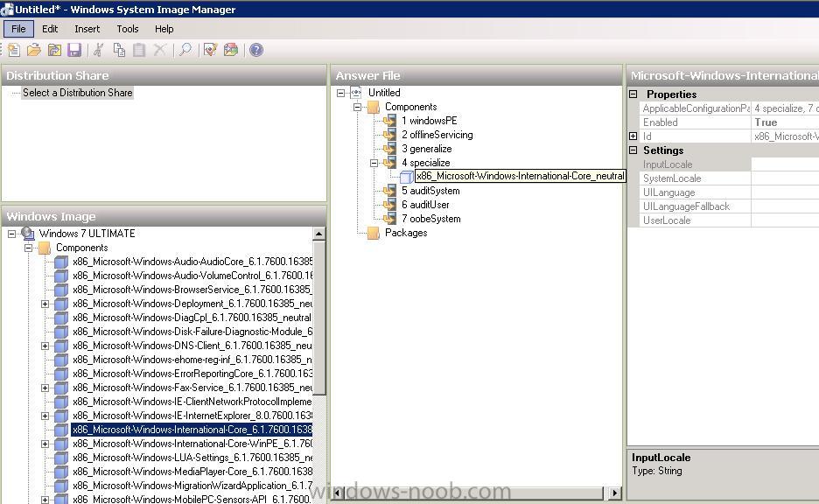Select the ErrorReportingCore component row
Image resolution: width=819 pixels, height=504 pixels.
[x=192, y=374]
